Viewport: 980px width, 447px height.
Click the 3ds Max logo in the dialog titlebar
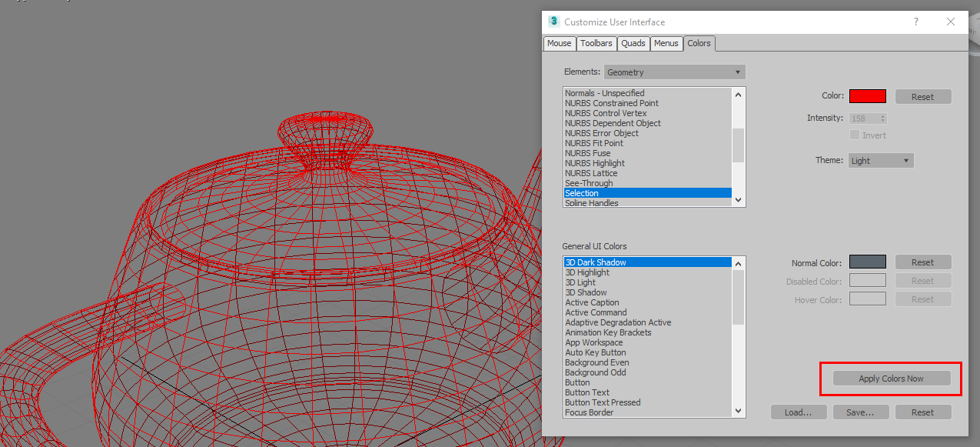click(x=553, y=22)
